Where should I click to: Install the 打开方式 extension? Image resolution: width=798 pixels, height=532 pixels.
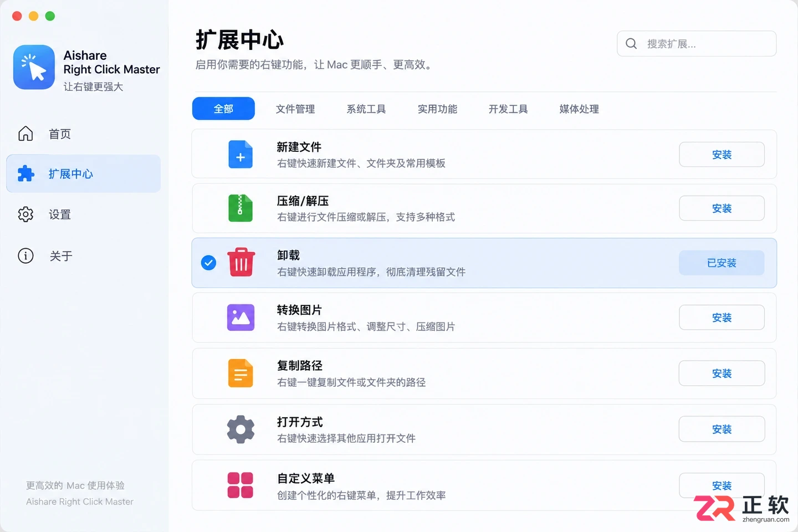coord(722,429)
